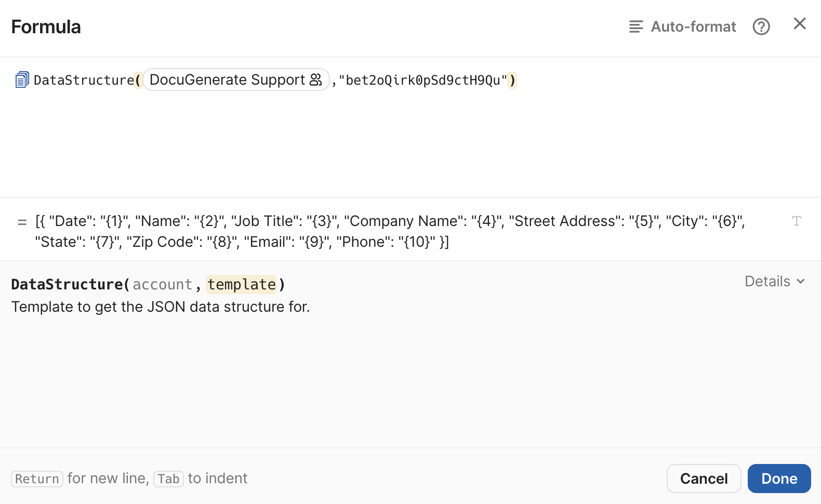Click the T formatting icon beside the result

(797, 221)
